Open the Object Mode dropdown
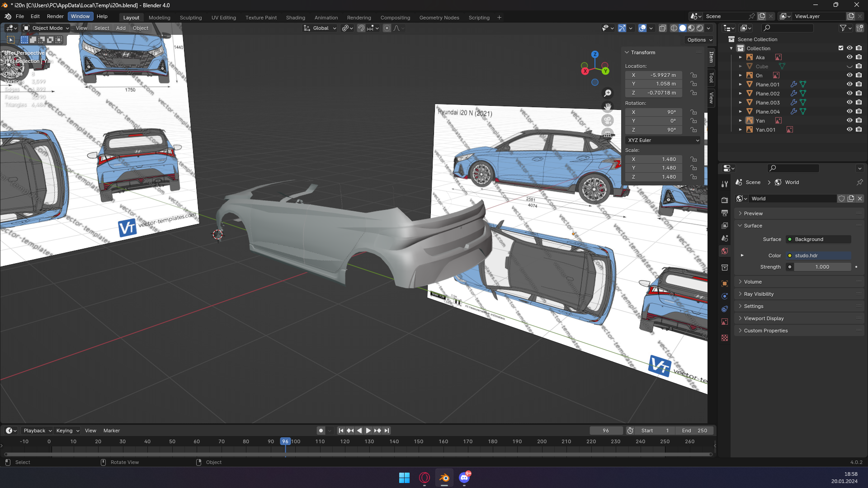Image resolution: width=868 pixels, height=488 pixels. point(47,28)
